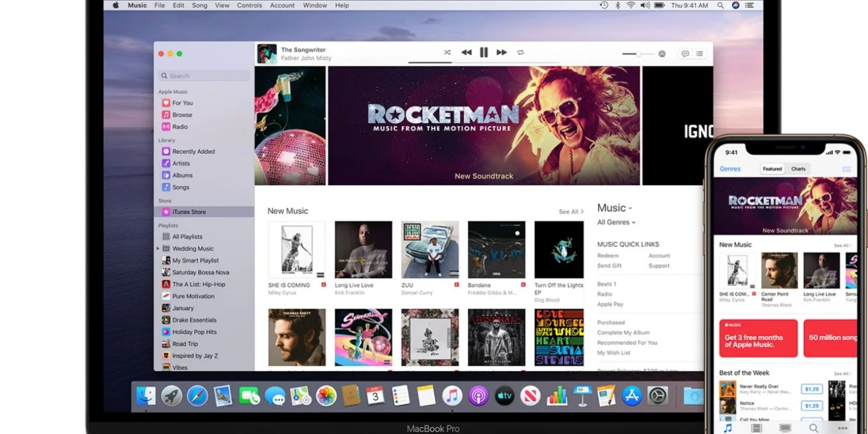Click the Spotlight search icon in menu bar
This screenshot has width=868, height=434.
720,5
